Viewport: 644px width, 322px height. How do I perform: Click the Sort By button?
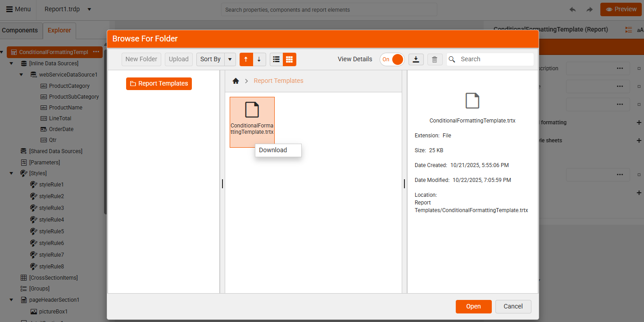[x=210, y=59]
